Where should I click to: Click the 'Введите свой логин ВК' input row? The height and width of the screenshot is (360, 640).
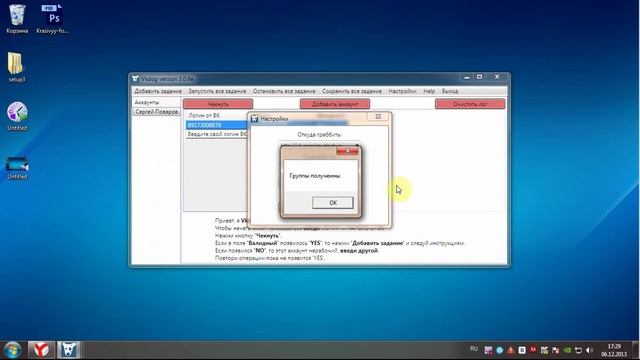coord(217,134)
